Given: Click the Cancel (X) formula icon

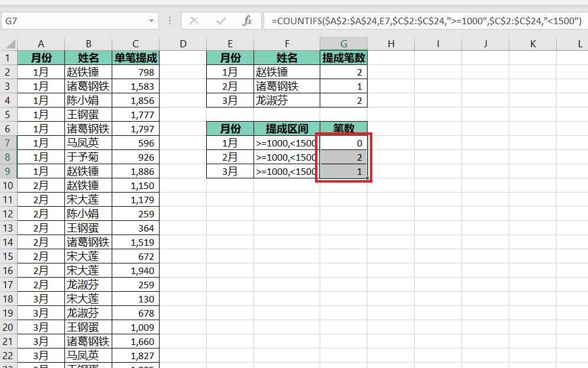Looking at the screenshot, I should pos(194,21).
